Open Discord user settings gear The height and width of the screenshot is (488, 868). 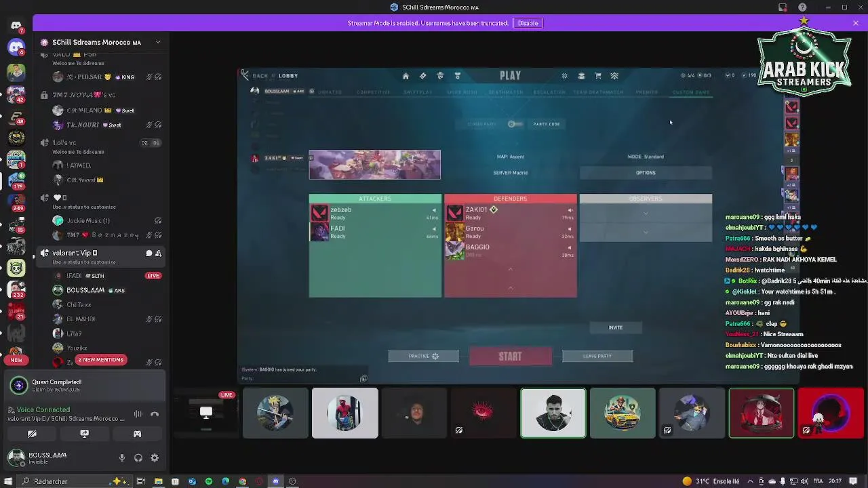(155, 458)
